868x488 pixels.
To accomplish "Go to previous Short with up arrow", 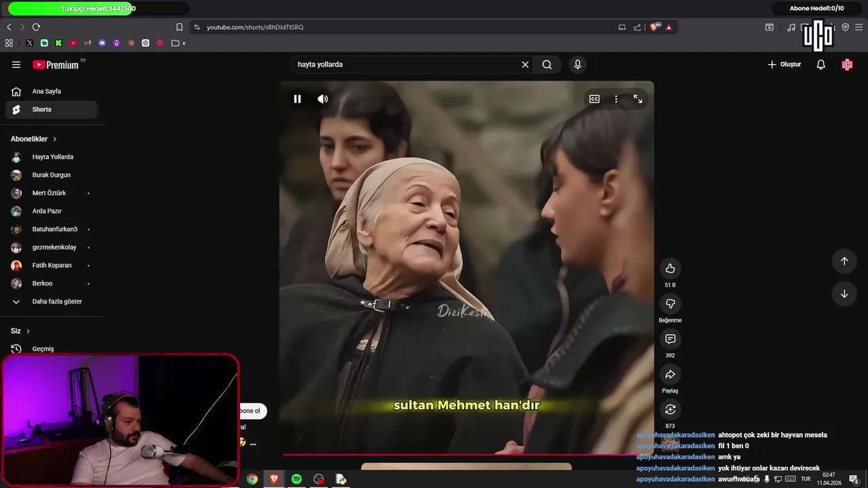I will (x=844, y=261).
